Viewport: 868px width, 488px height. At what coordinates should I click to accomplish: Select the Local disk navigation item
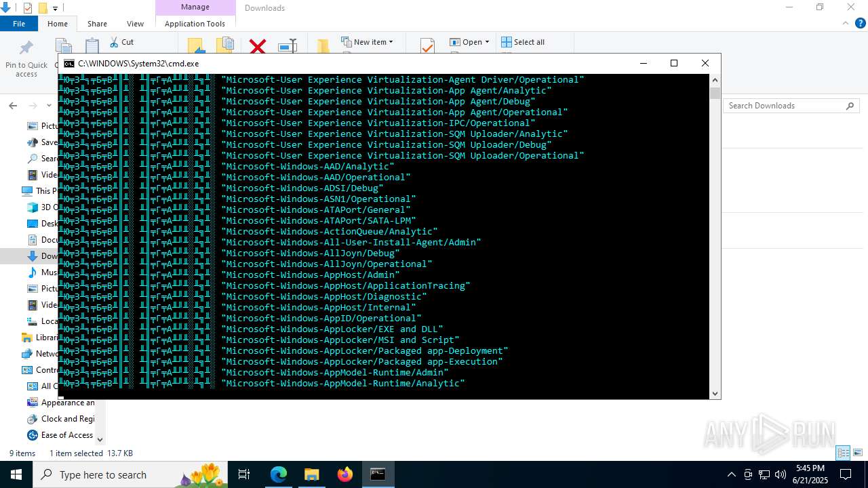[41, 321]
